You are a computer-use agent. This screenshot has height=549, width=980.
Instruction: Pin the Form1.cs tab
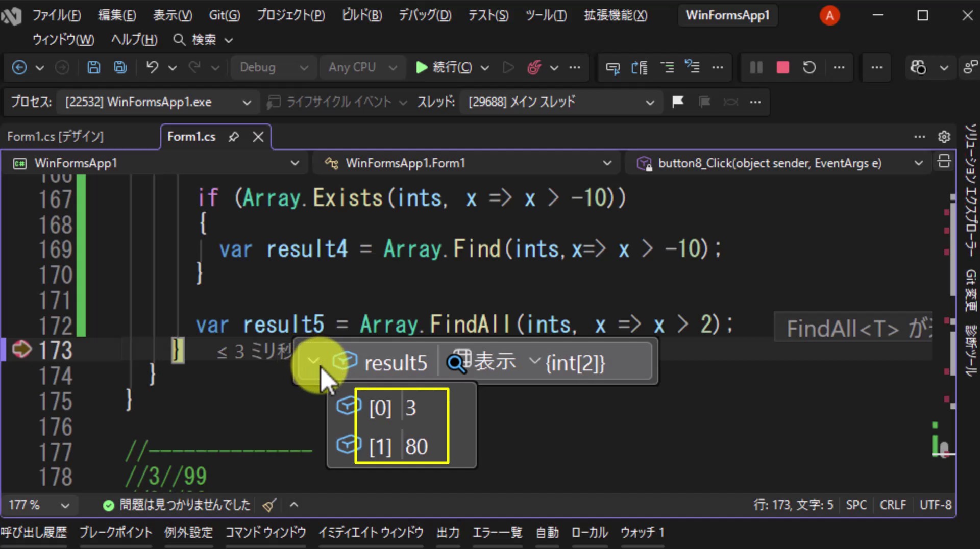[x=233, y=137]
